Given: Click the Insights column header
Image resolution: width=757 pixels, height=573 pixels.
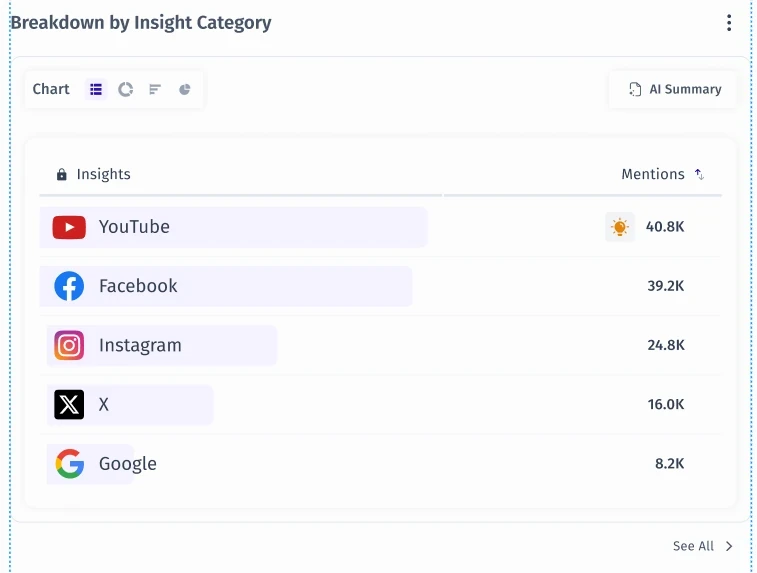Looking at the screenshot, I should point(103,174).
